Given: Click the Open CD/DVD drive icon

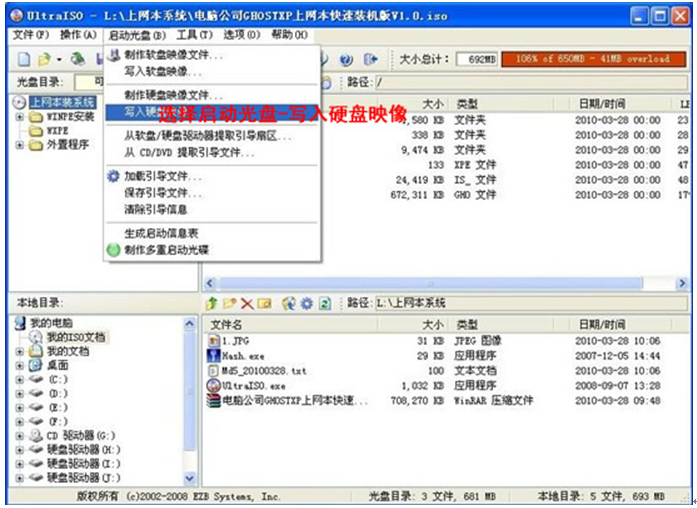Looking at the screenshot, I should (78, 59).
